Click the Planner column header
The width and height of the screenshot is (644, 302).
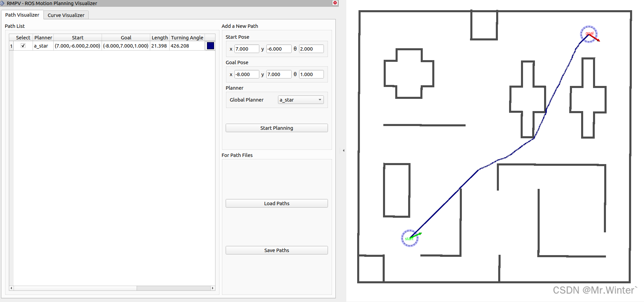pyautogui.click(x=43, y=38)
